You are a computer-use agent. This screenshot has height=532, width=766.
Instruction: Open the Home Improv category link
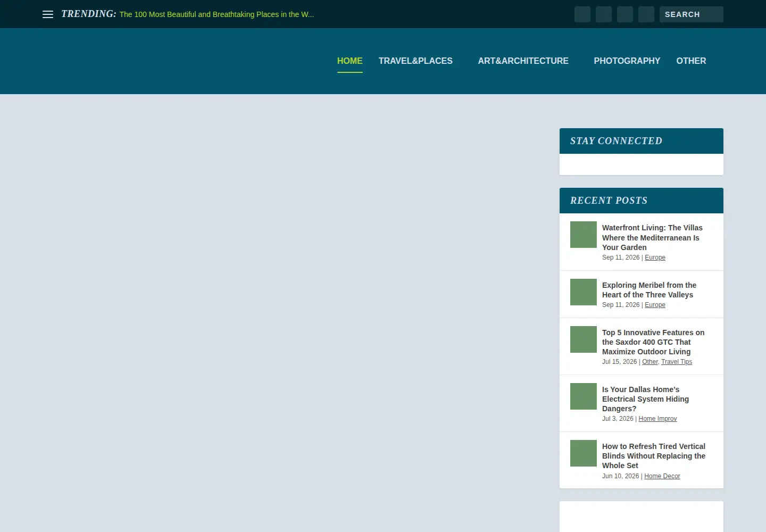[657, 419]
